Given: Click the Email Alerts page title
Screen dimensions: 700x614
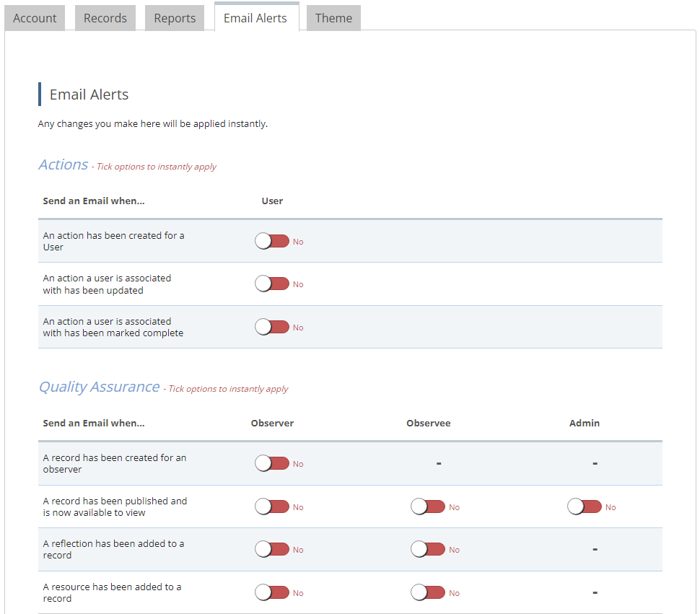Looking at the screenshot, I should coord(89,95).
